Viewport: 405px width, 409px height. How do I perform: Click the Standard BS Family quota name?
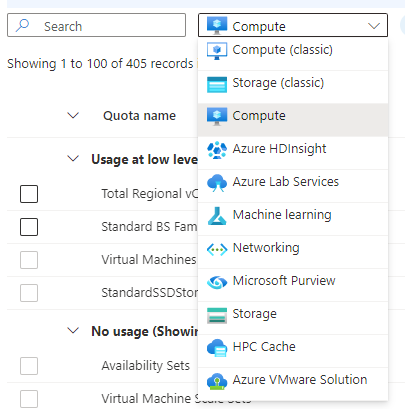point(149,227)
